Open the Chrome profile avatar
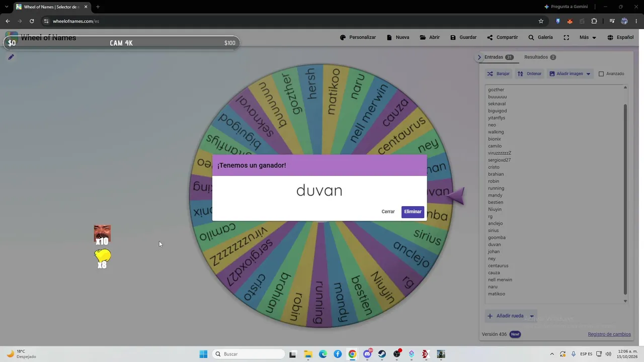Viewport: 644px width, 362px height. point(624,21)
